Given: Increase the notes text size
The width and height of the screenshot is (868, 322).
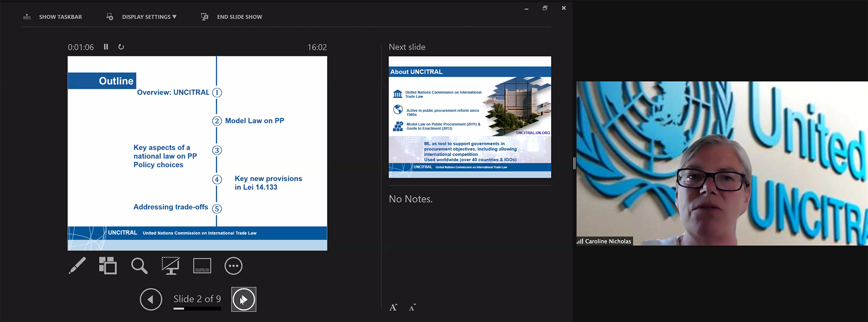Looking at the screenshot, I should click(x=393, y=308).
